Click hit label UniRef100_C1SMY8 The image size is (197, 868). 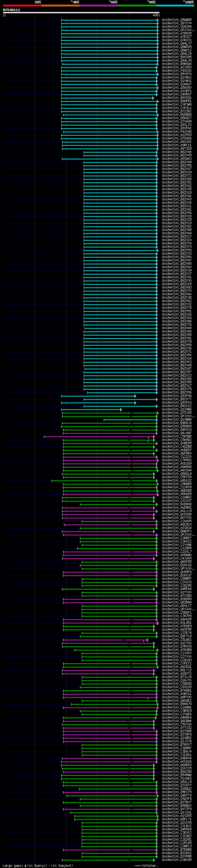click(x=177, y=487)
